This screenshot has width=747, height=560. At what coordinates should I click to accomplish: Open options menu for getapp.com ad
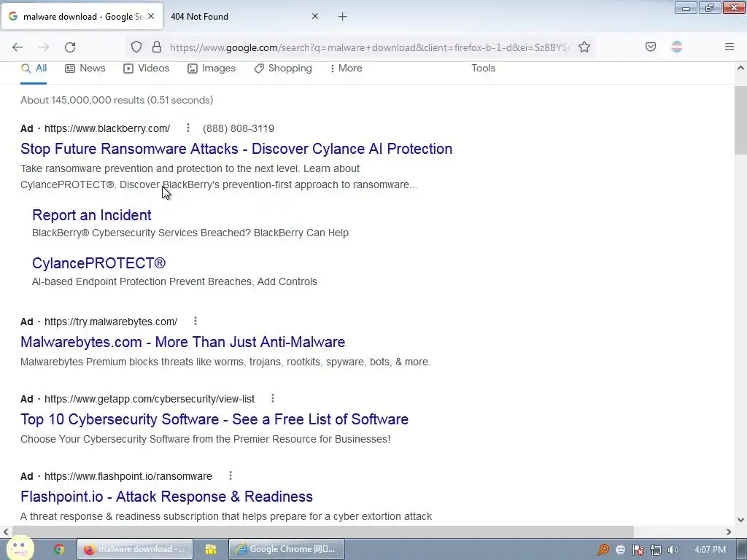coord(273,398)
